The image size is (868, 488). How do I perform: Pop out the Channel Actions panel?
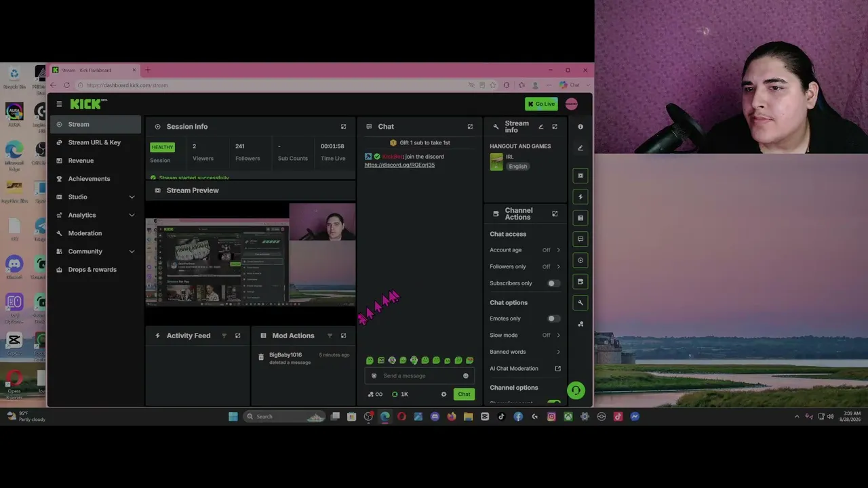point(555,213)
